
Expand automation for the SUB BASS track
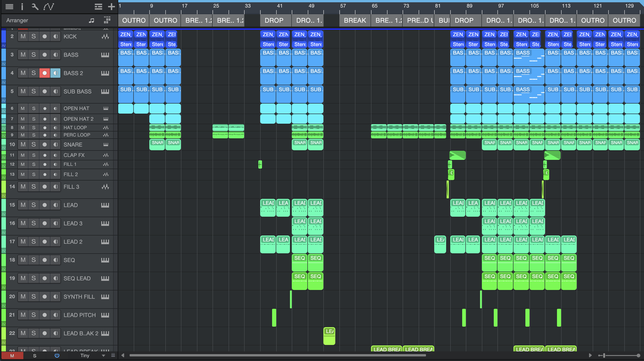click(4, 100)
